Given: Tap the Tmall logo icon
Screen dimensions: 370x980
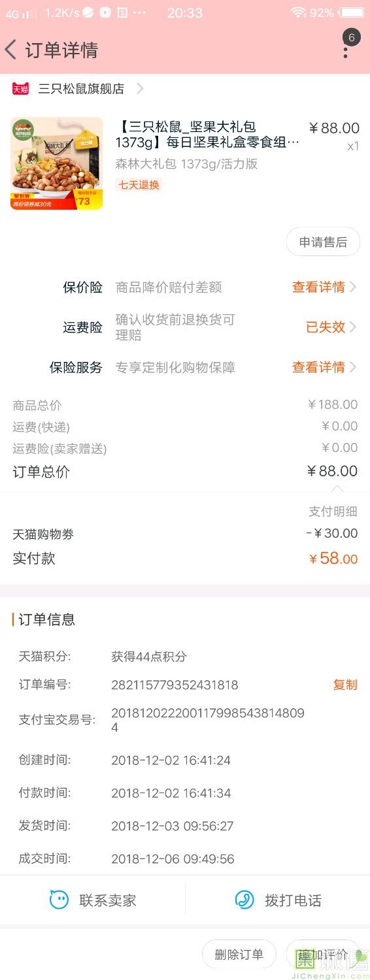Looking at the screenshot, I should point(21,89).
